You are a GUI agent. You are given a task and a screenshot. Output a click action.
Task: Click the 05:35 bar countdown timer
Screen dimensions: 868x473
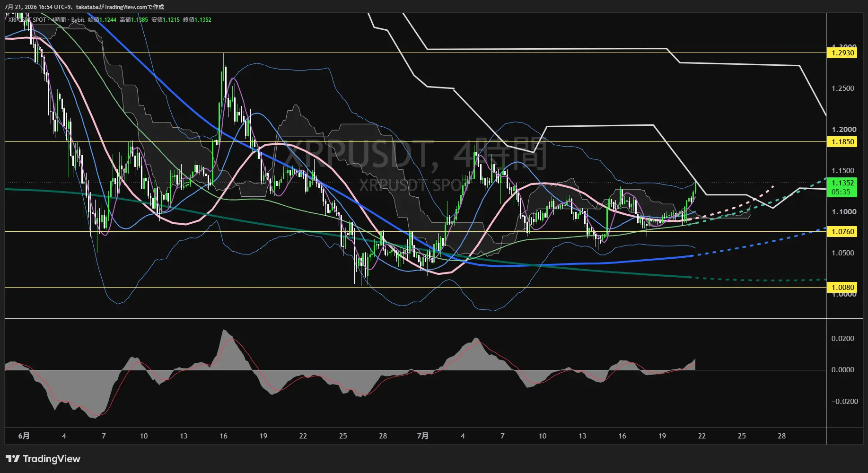(x=841, y=192)
